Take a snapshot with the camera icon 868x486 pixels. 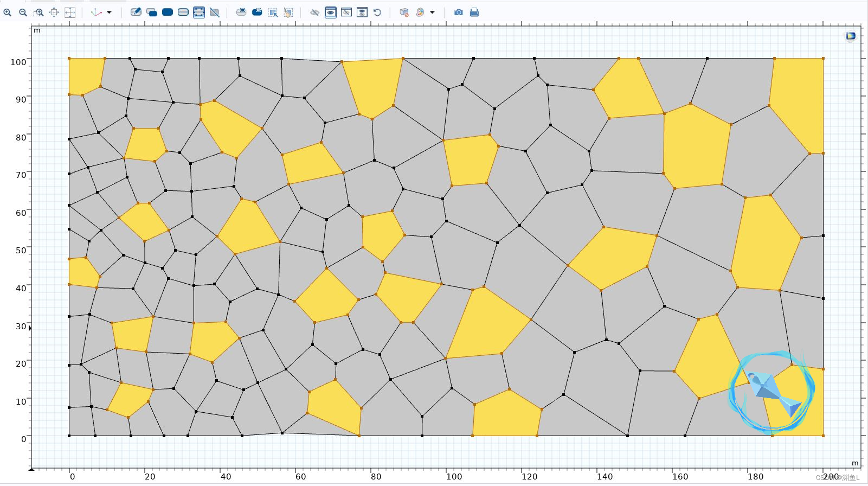[459, 12]
